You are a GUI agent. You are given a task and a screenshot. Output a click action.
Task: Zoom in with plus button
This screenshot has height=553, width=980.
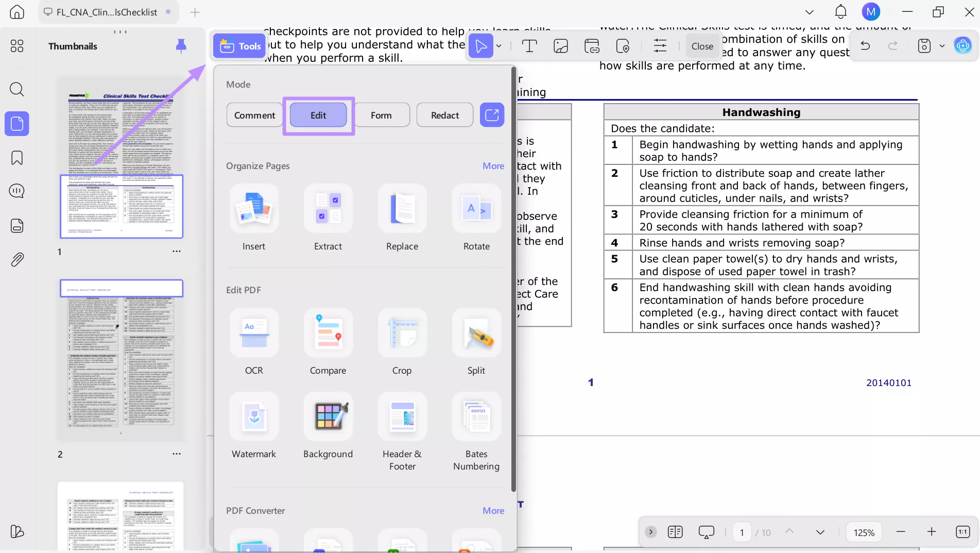932,532
